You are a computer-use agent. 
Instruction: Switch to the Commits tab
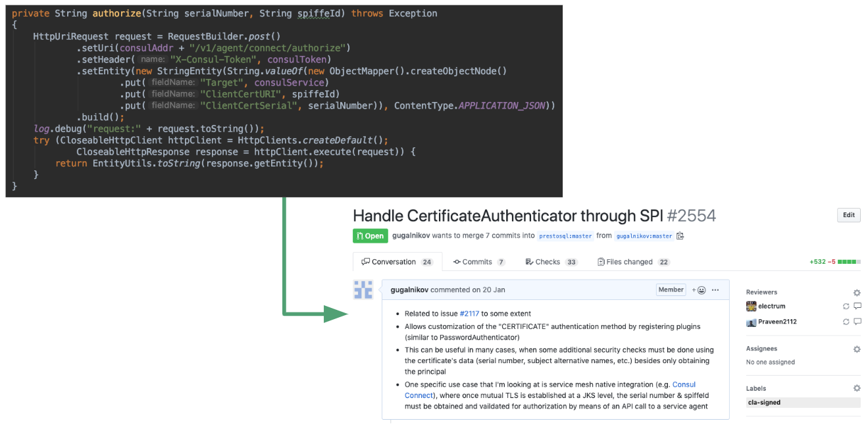point(479,262)
